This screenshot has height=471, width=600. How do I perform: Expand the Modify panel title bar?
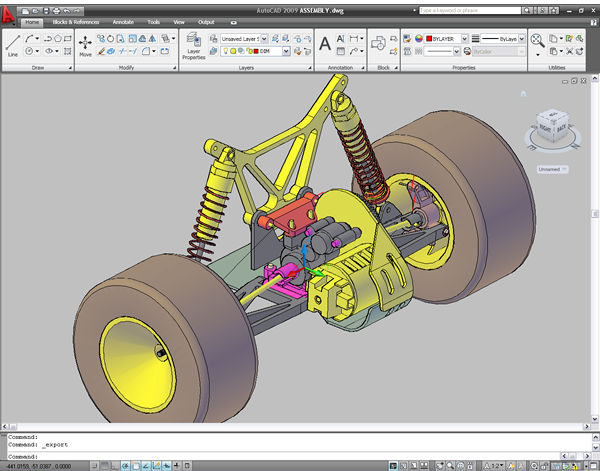(x=126, y=68)
